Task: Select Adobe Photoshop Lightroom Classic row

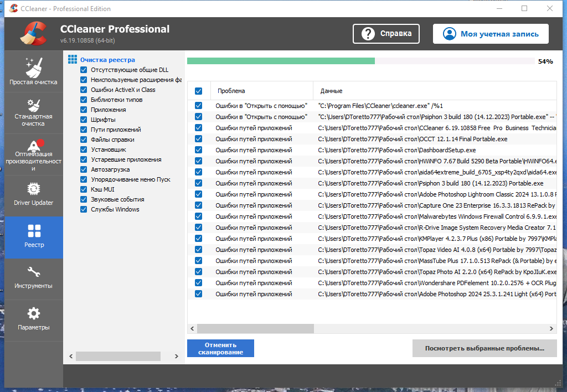Action: 372,194
